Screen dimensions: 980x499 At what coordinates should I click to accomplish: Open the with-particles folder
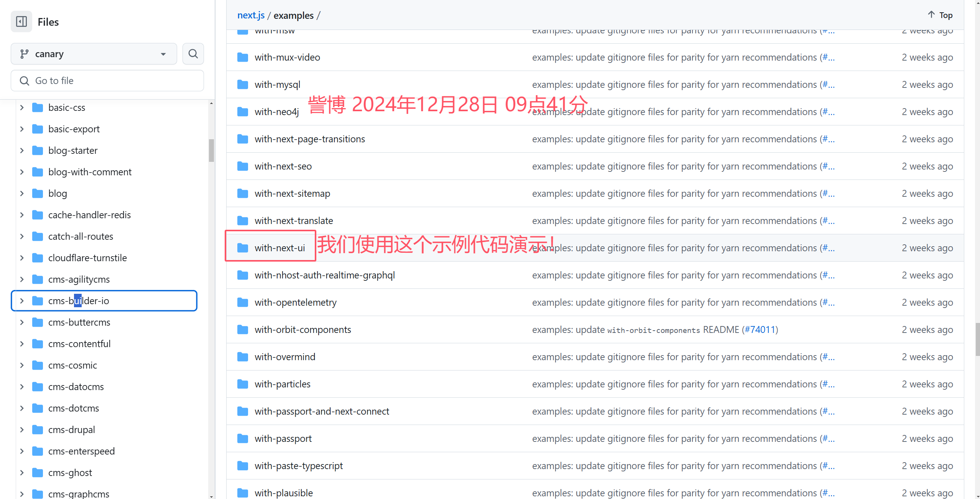click(x=283, y=384)
